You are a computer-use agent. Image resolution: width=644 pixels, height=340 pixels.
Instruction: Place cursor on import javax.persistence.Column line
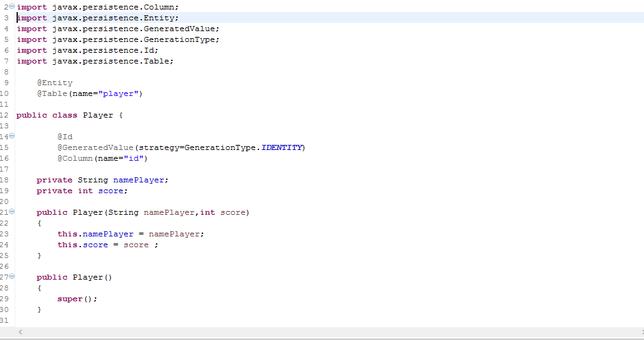98,8
